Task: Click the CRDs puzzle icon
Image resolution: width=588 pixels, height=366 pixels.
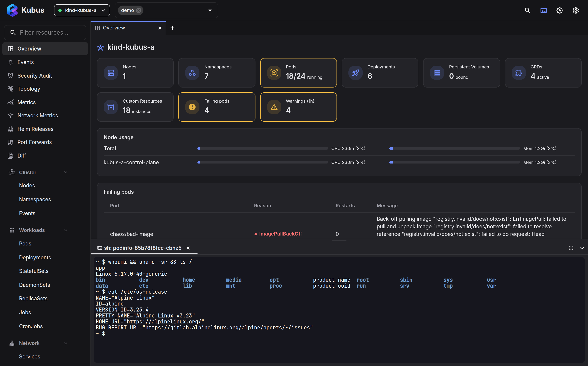Action: [x=519, y=73]
